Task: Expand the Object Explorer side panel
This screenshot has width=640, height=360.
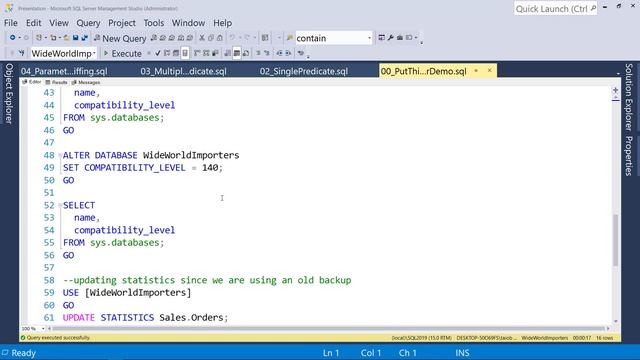Action: (9, 94)
